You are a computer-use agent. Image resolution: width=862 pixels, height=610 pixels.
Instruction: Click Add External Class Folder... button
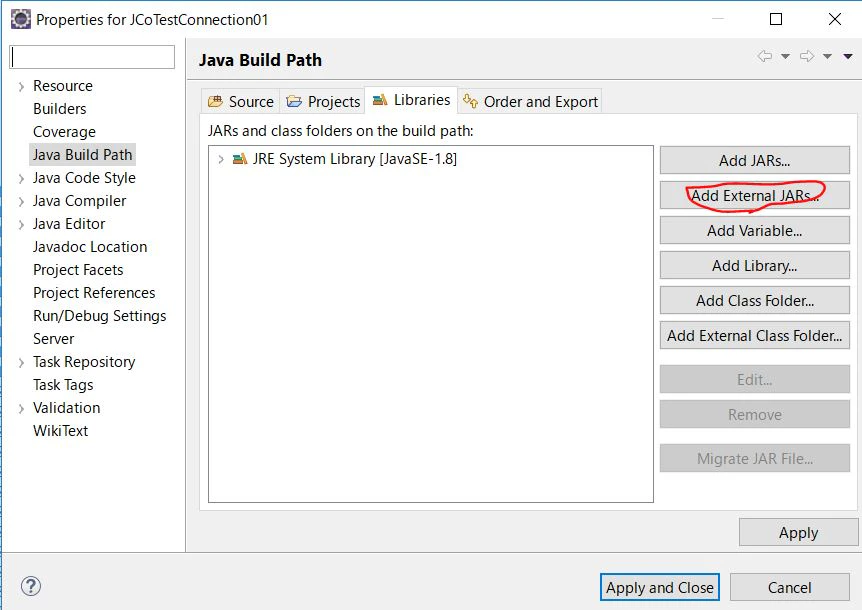click(x=755, y=336)
